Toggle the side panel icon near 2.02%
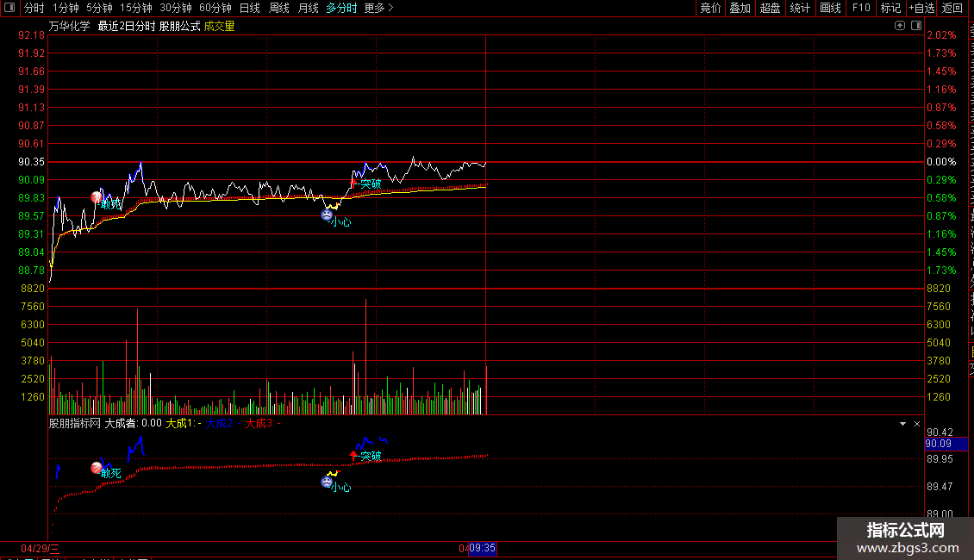This screenshot has width=974, height=560. pos(916,26)
